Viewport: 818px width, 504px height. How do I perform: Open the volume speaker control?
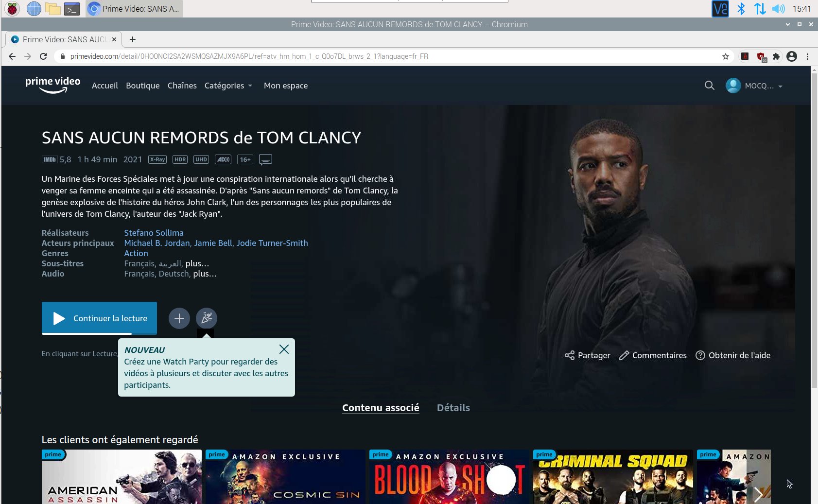click(x=779, y=9)
